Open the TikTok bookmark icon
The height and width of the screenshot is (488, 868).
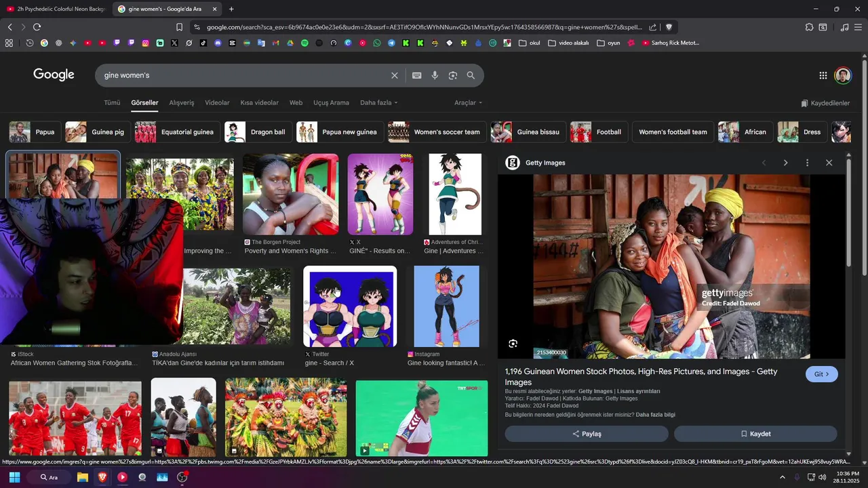203,43
